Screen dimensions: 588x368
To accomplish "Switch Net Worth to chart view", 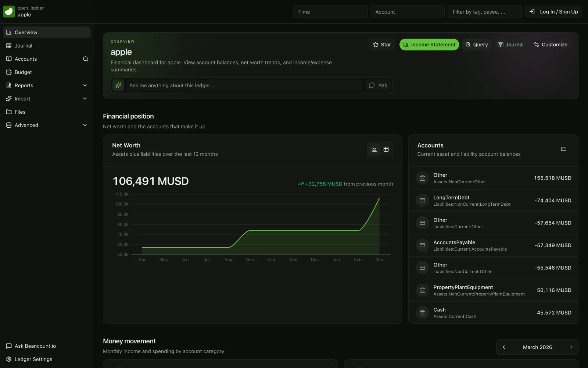I will click(x=374, y=149).
